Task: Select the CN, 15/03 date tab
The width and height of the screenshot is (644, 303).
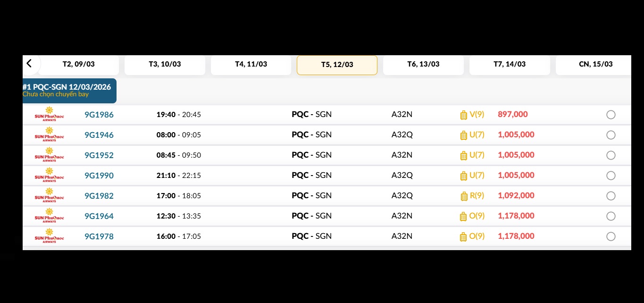Action: [x=595, y=65]
